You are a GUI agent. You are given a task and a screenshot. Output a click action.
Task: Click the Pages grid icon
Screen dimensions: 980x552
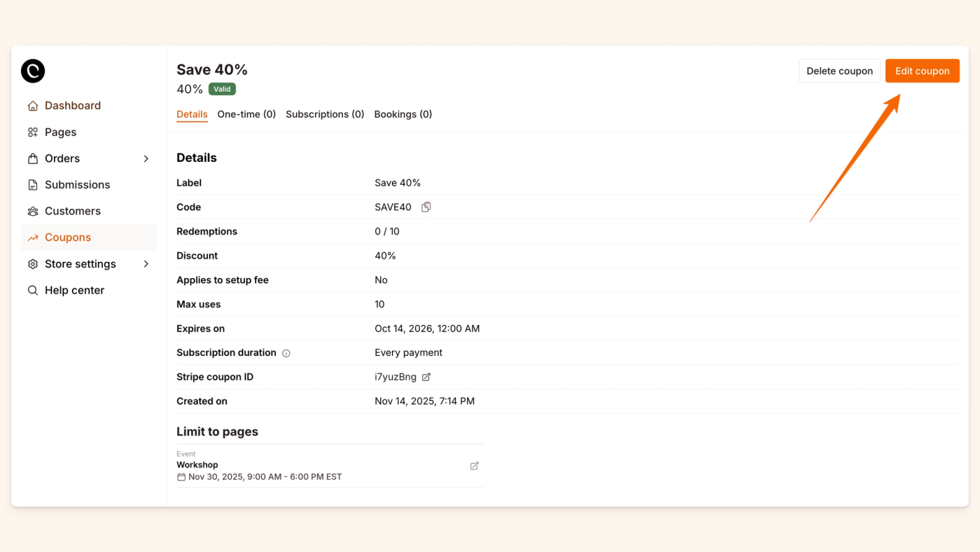pyautogui.click(x=33, y=132)
